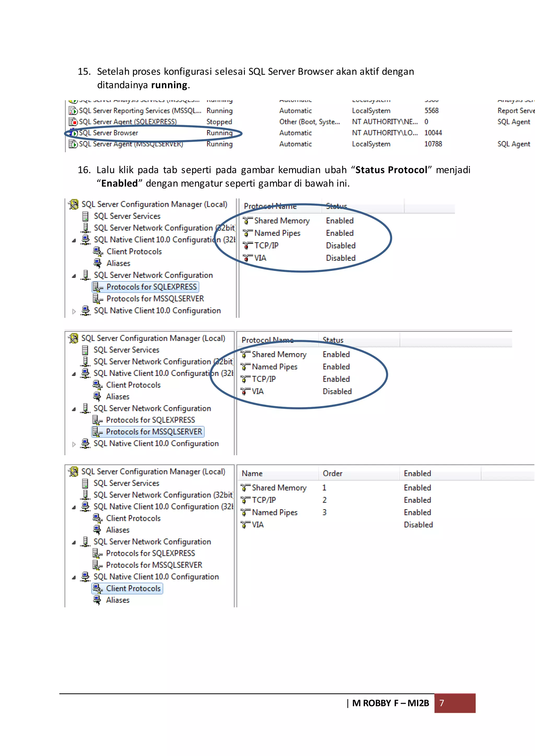The image size is (535, 756).
Task: Expand bottom SQL Native Client node, tree with SQLEXPRESS highlighted
Action: [x=74, y=311]
